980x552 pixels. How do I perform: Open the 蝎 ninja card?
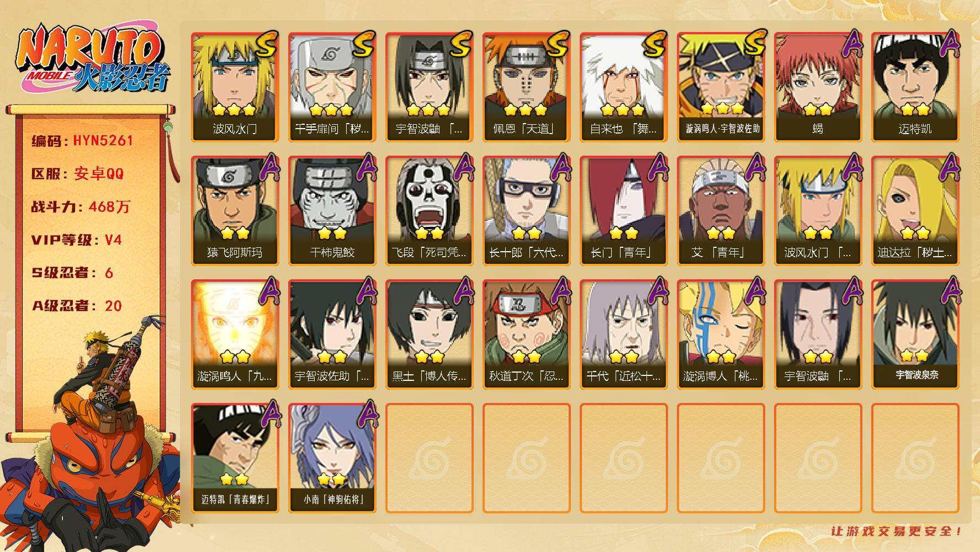click(x=818, y=87)
